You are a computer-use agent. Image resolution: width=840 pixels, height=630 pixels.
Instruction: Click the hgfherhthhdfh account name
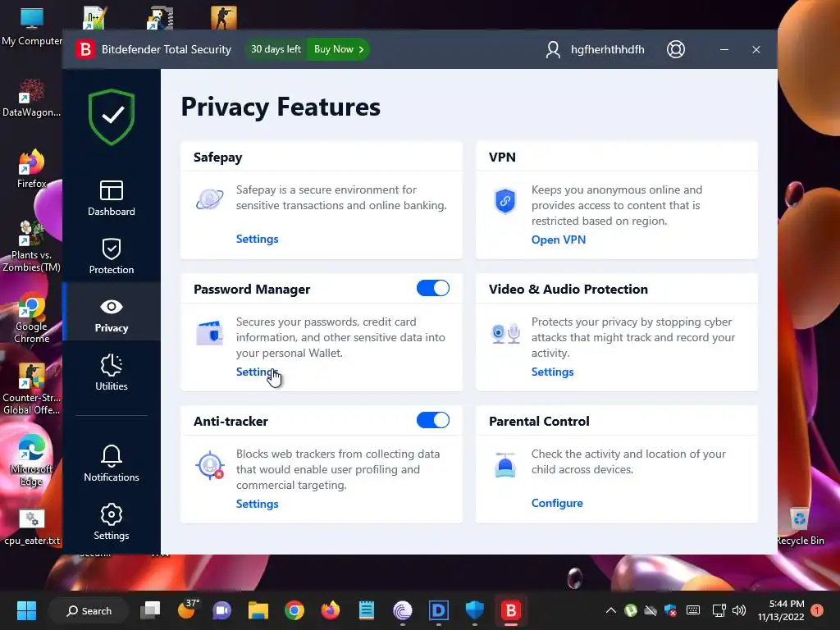(x=608, y=49)
